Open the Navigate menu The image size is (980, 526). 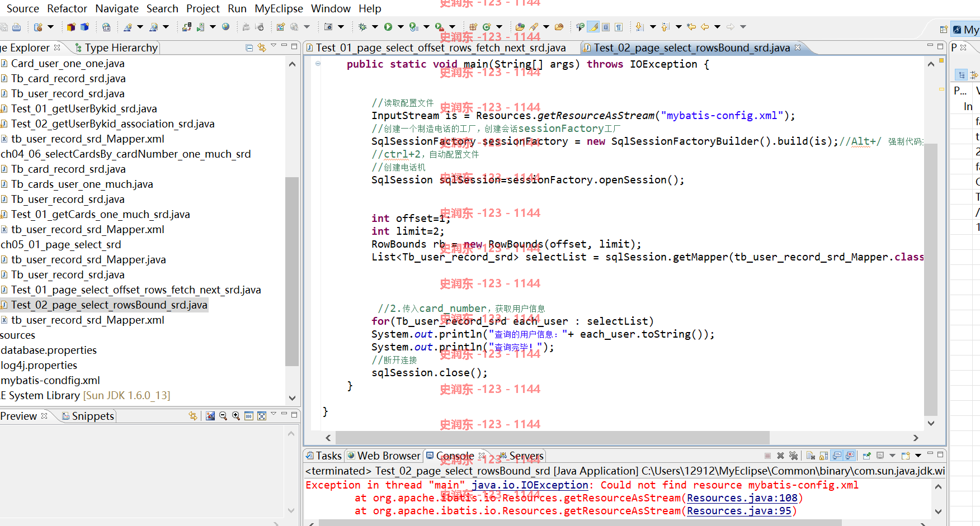point(117,8)
